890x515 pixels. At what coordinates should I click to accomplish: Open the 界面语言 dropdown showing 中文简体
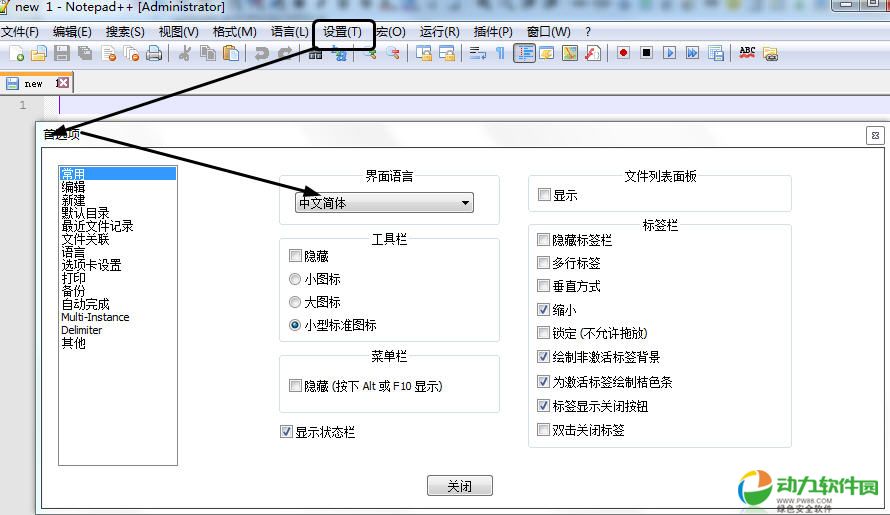tap(386, 203)
